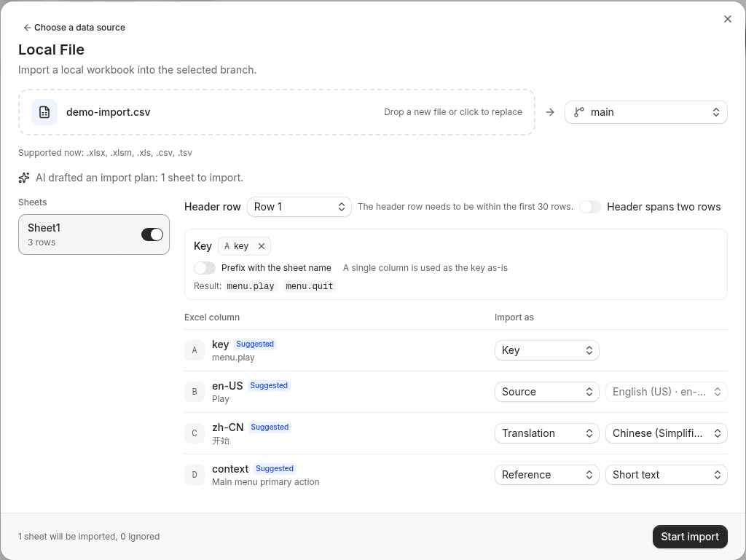Screen dimensions: 746x560
Task: Click the Excel column header label
Action: [212, 317]
